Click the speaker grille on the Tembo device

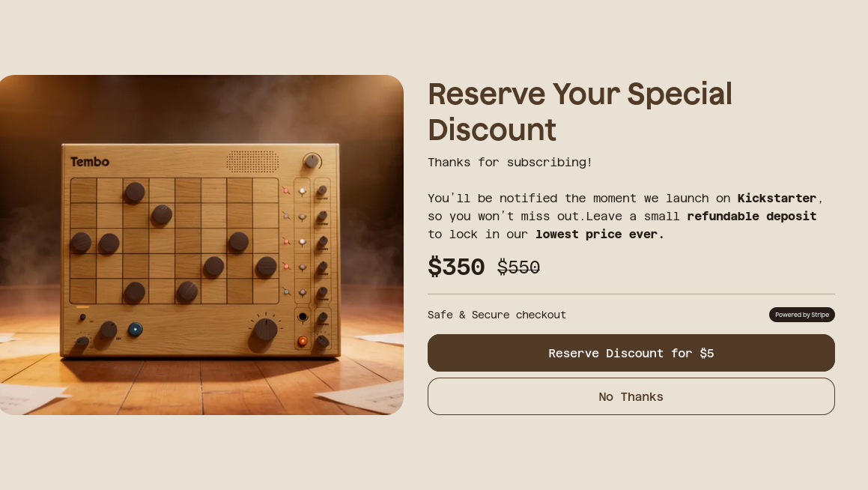click(252, 161)
